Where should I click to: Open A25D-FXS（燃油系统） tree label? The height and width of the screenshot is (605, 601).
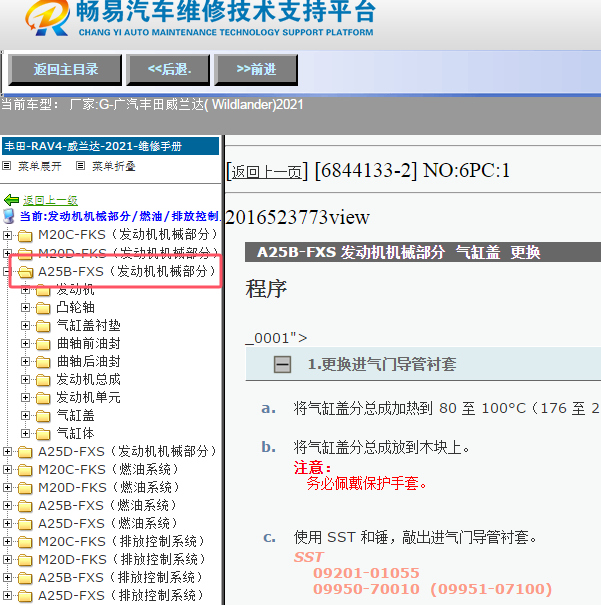click(x=108, y=524)
